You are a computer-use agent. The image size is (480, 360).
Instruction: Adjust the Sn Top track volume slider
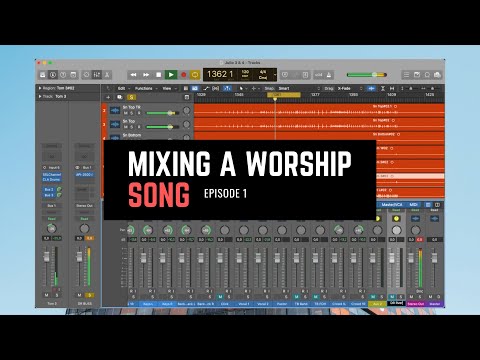point(163,127)
